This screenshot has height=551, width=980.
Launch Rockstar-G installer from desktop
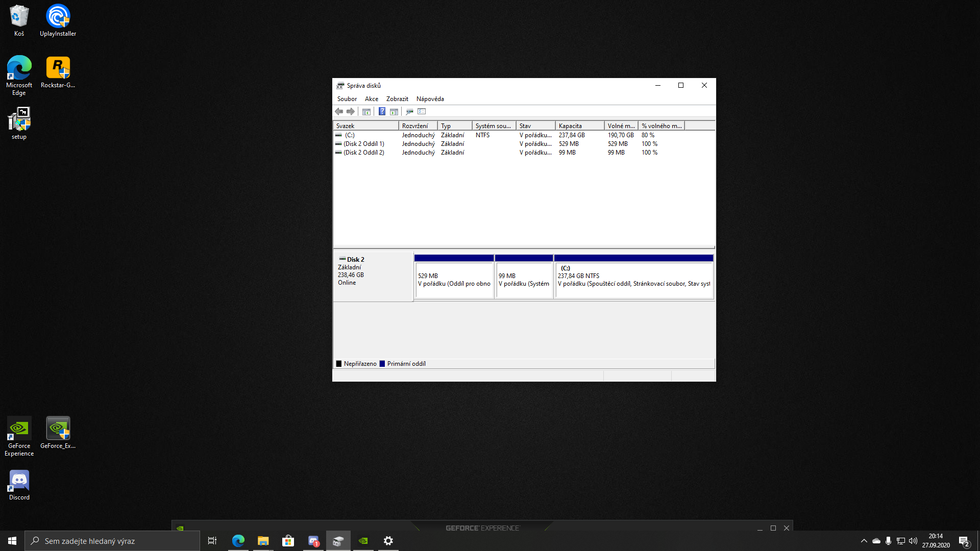coord(58,69)
